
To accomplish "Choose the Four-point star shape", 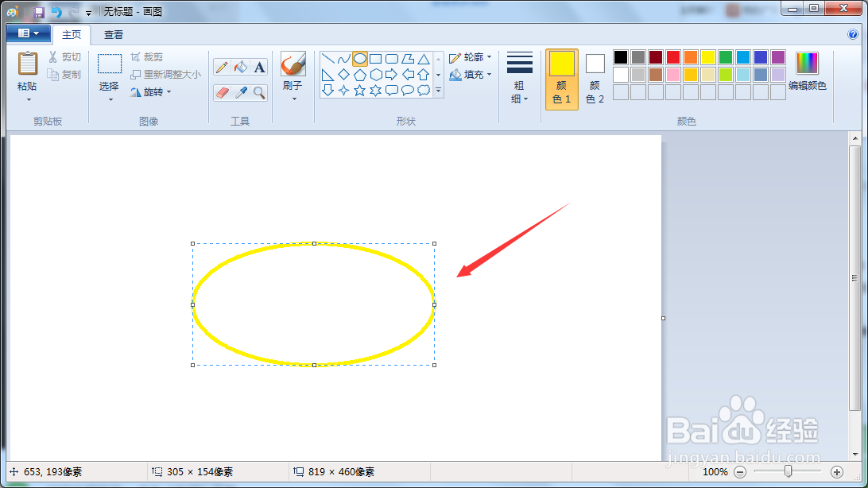I will (343, 90).
